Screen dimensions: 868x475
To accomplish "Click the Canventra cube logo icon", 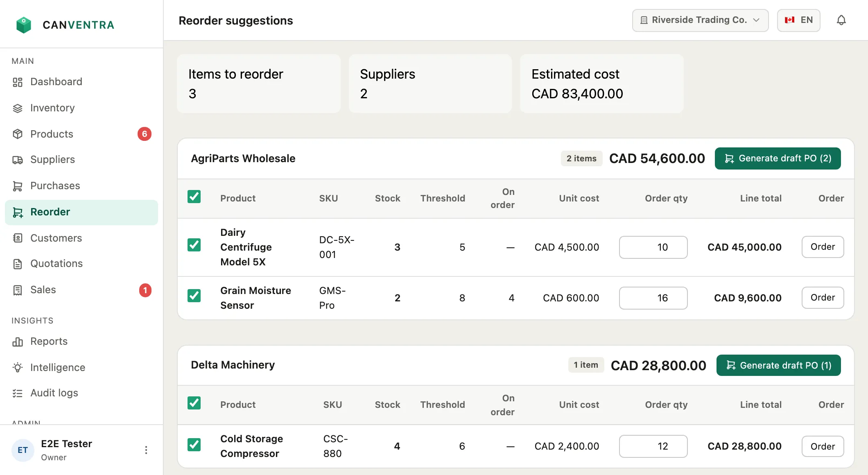I will [24, 25].
